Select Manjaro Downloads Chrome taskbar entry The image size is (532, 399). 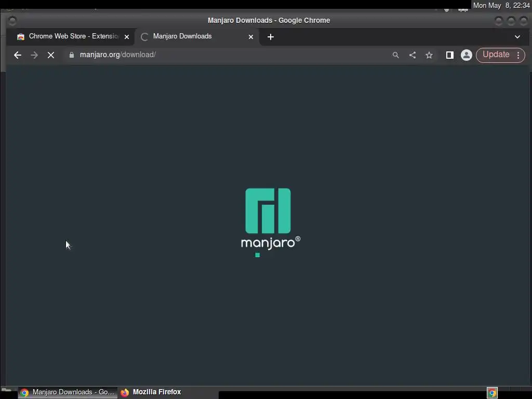68,392
